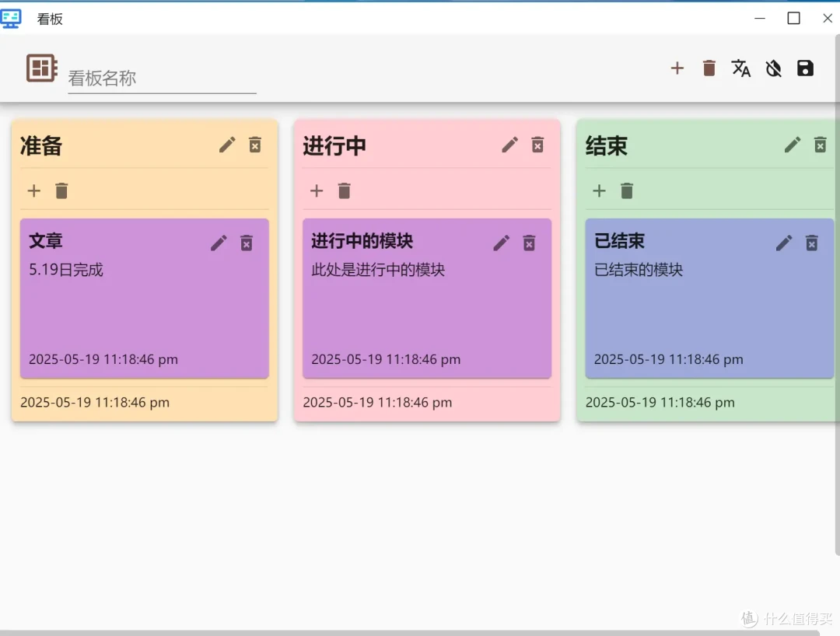The height and width of the screenshot is (636, 840).
Task: Edit the 结束 column title pencil
Action: [793, 145]
